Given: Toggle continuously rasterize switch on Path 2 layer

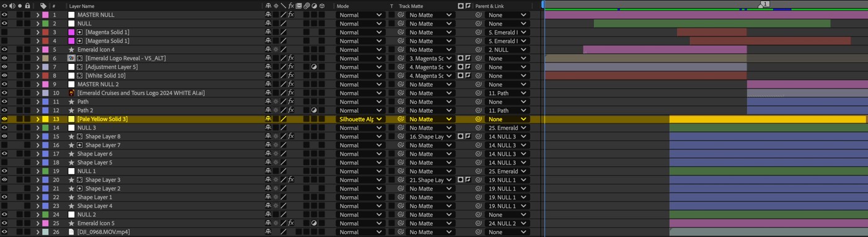Looking at the screenshot, I should (x=276, y=110).
